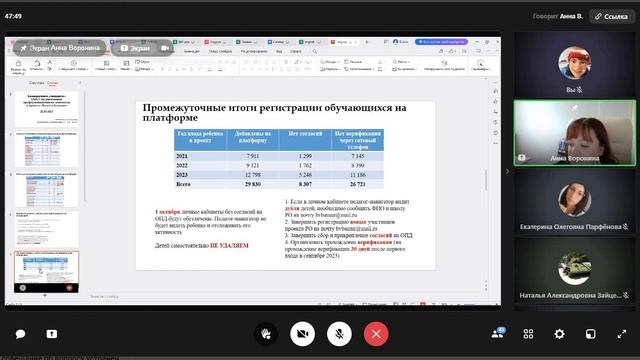Click table cell 26 721
Image resolution: width=640 pixels, height=360 pixels.
pos(358,184)
